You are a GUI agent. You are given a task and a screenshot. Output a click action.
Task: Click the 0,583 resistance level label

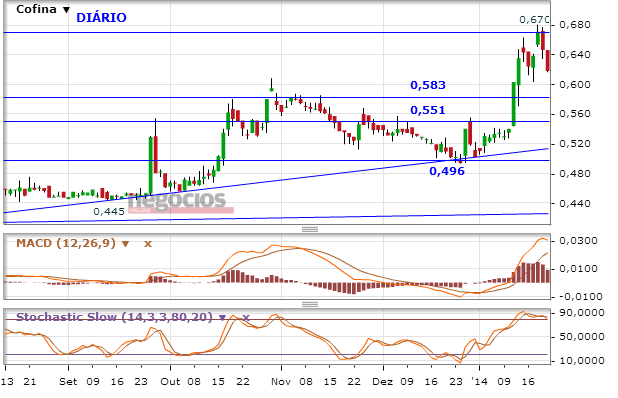(428, 85)
